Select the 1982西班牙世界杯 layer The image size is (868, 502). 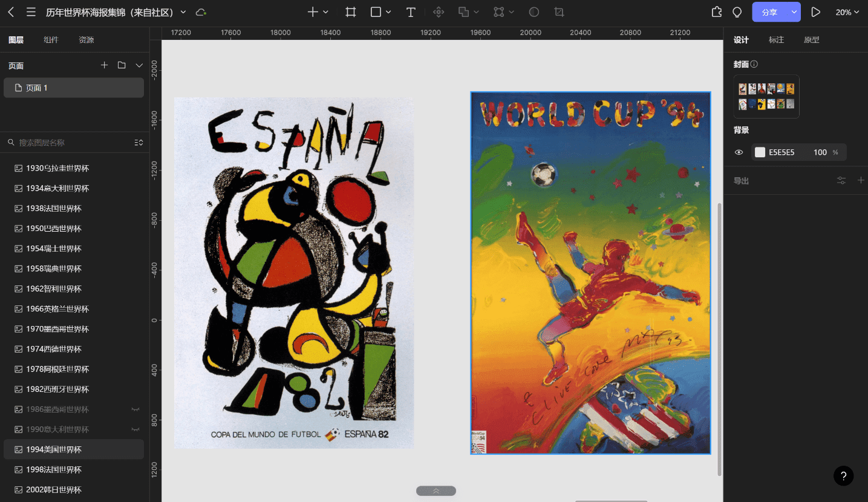click(x=74, y=390)
